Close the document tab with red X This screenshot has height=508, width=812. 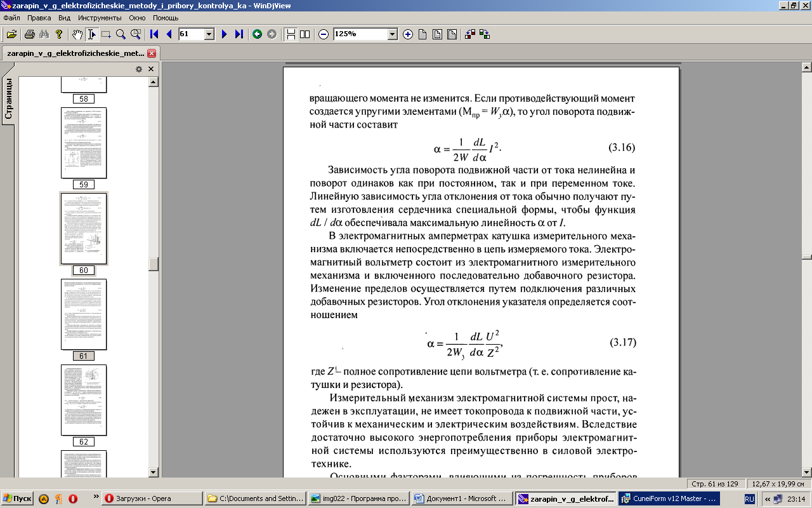click(152, 53)
